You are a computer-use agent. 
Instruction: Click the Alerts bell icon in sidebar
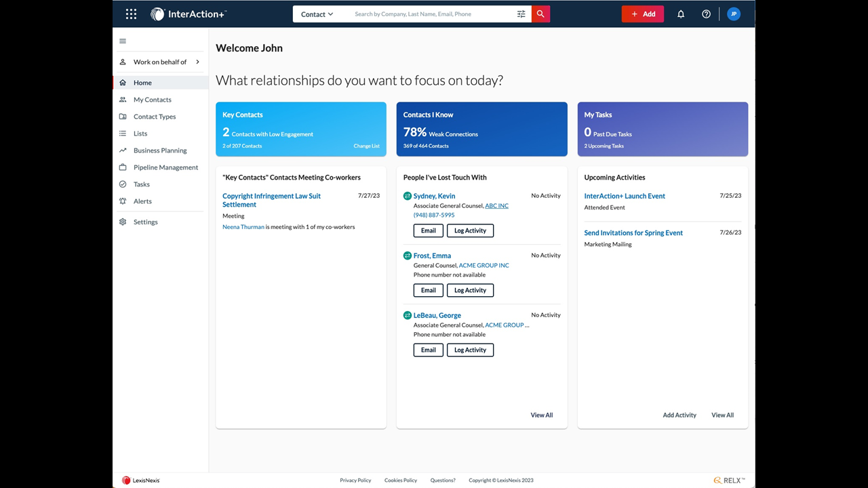[x=123, y=201]
